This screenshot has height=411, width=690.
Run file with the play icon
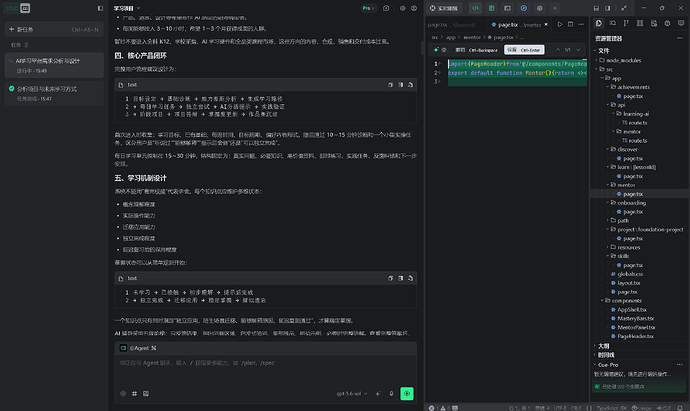click(x=560, y=25)
